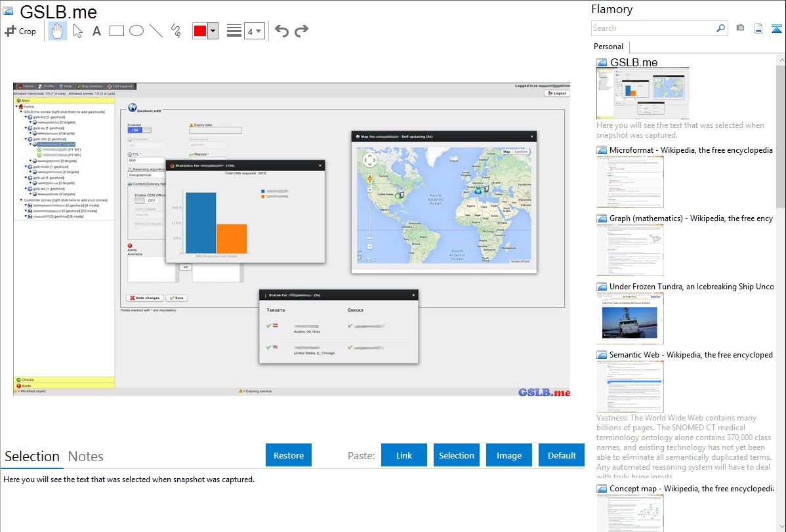Open the color picker dropdown arrow
The image size is (786, 532).
coord(213,31)
